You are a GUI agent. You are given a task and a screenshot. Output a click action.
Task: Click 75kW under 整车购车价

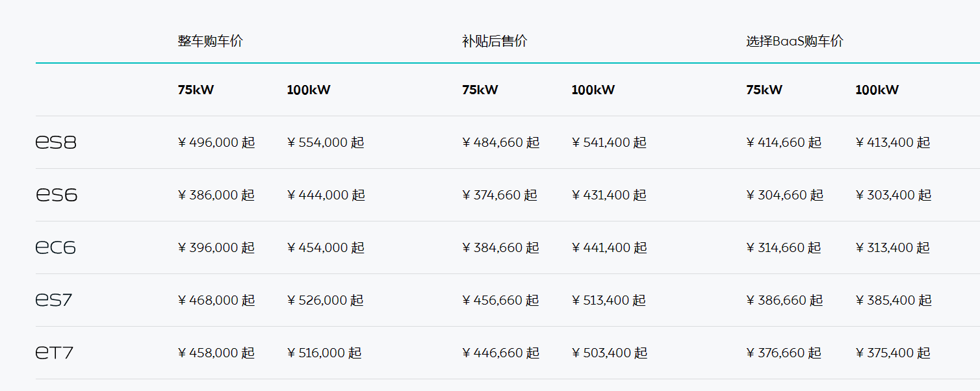pyautogui.click(x=196, y=90)
